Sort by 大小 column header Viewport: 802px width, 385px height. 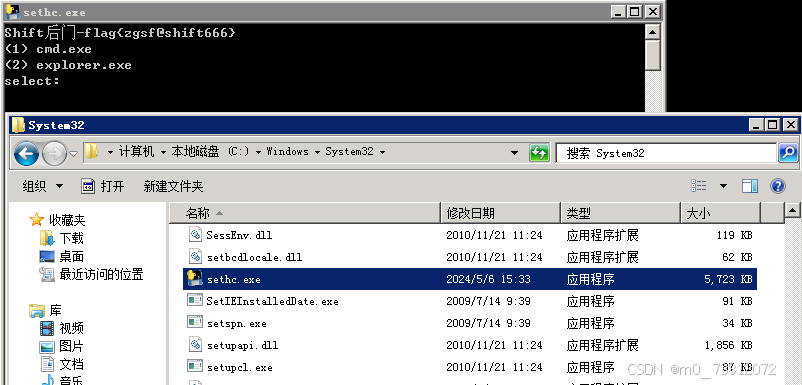[721, 213]
